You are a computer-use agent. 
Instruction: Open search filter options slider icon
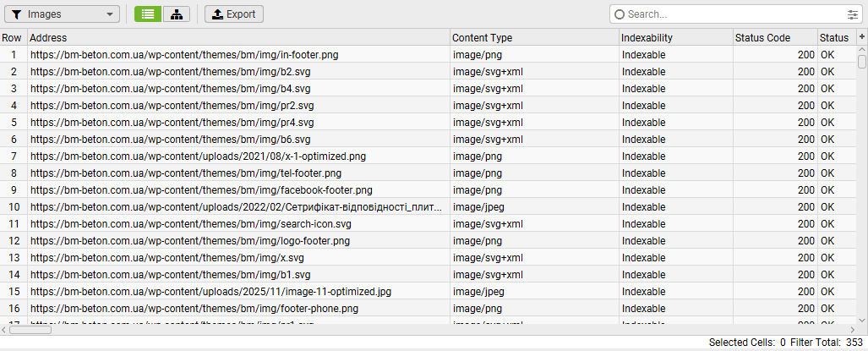[852, 14]
